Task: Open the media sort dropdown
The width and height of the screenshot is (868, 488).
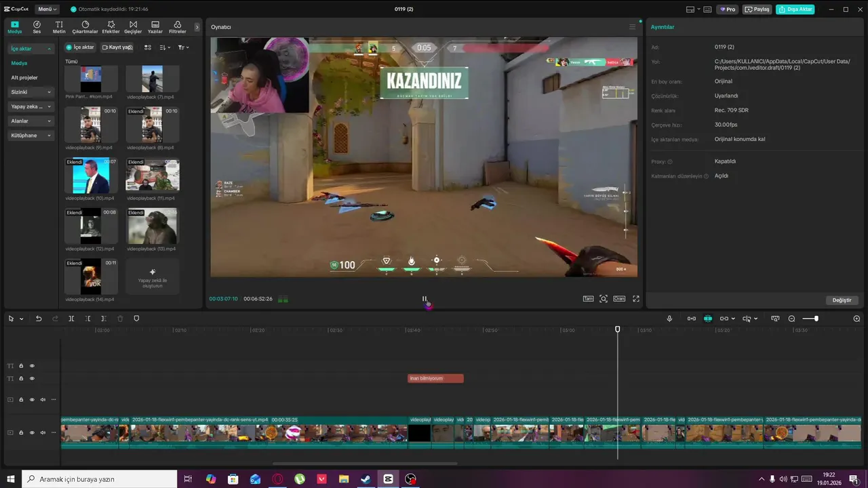Action: click(165, 47)
